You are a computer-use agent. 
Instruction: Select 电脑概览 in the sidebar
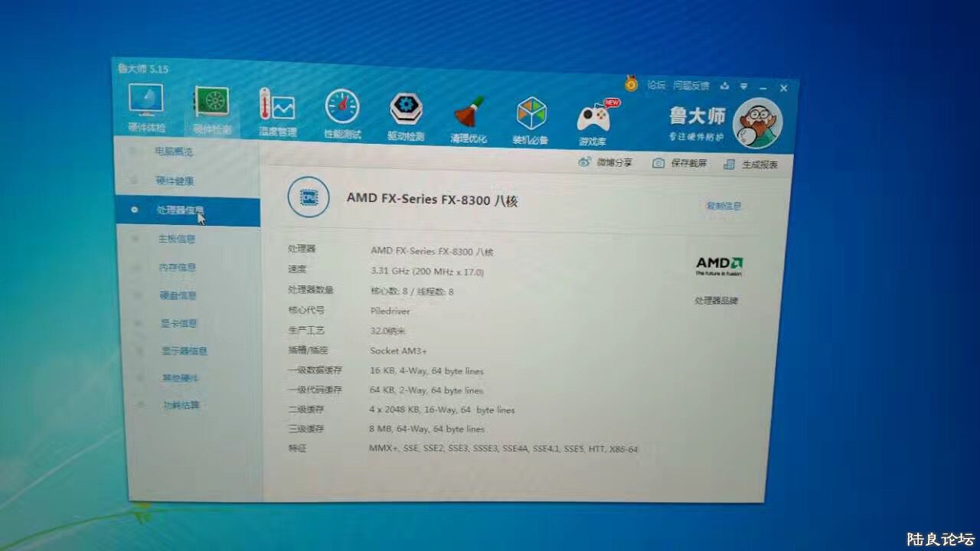click(174, 152)
